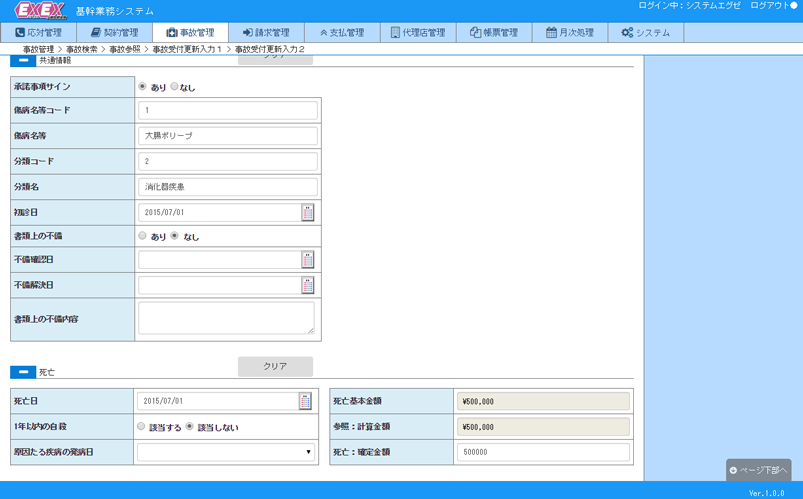Click the クリア button above 死亡 section
803x499 pixels.
click(275, 367)
